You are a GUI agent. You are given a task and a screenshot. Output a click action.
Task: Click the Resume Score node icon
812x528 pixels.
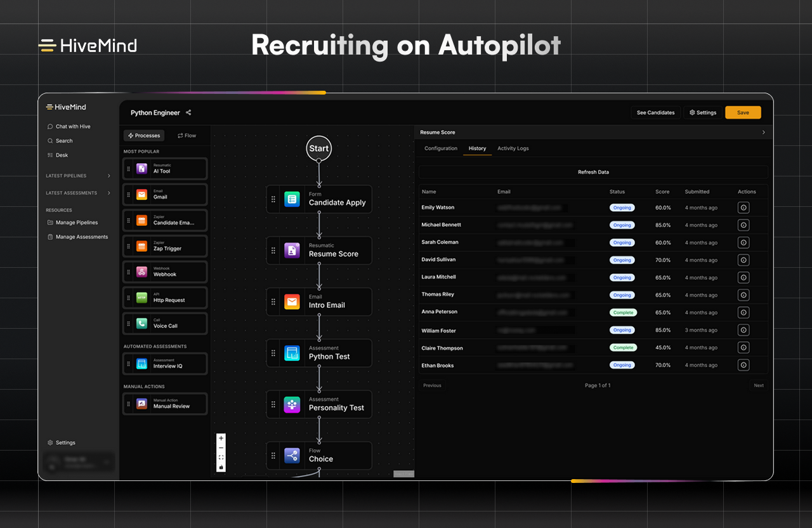(292, 250)
